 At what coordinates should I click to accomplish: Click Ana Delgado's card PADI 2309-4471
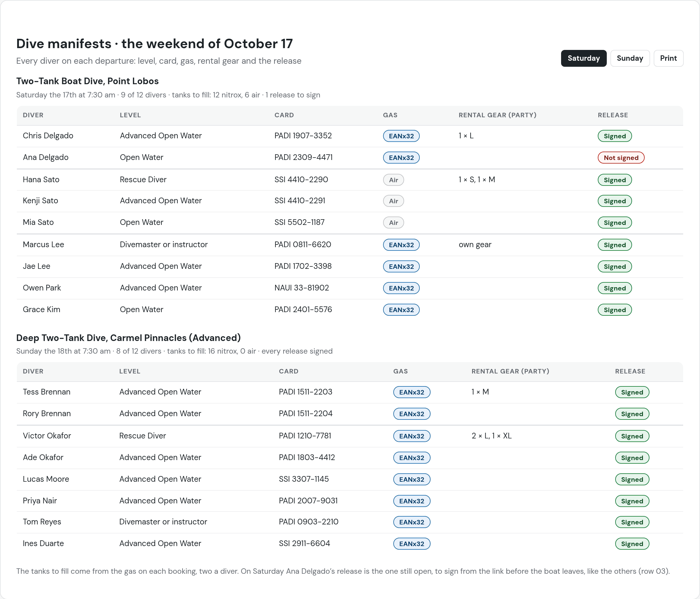[x=303, y=158]
